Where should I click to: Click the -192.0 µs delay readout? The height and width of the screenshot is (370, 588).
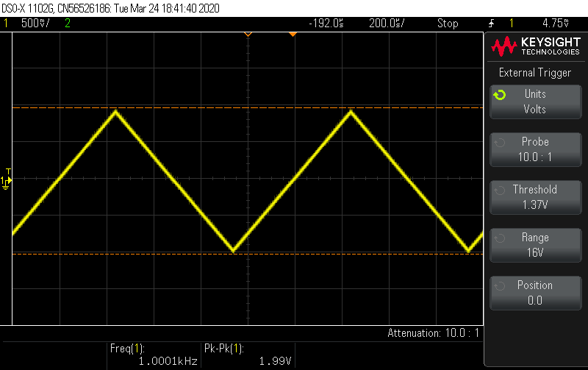(326, 24)
